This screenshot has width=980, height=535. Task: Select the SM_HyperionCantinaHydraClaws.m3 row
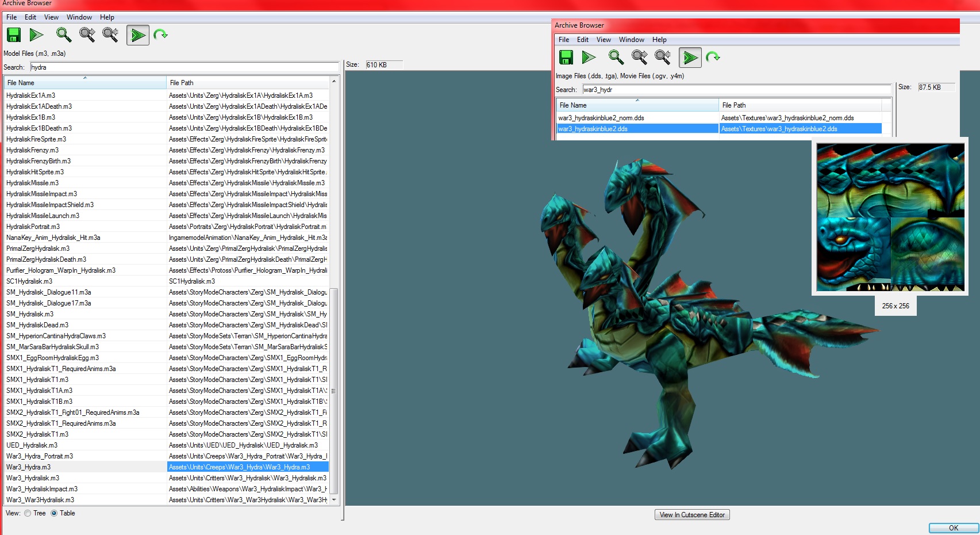(167, 336)
